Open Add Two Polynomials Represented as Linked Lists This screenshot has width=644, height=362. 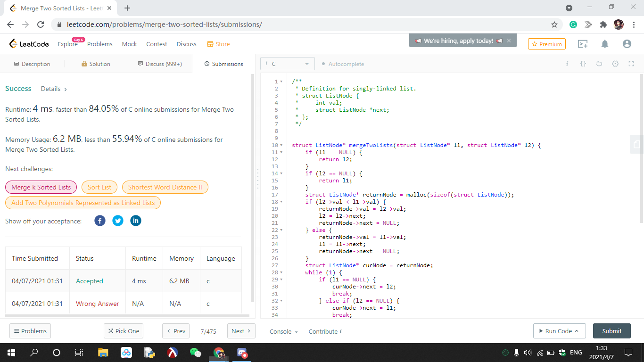pos(83,203)
